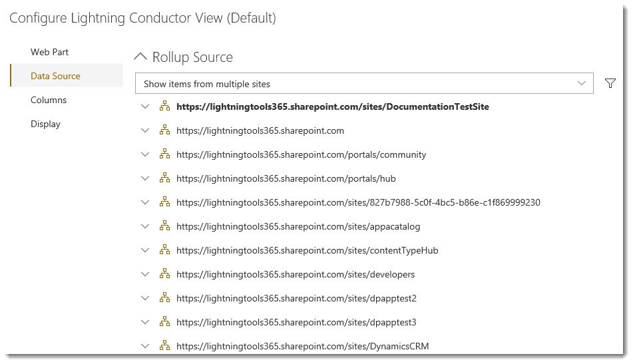
Task: Select the bold DocumentationTestSite URL
Action: (x=333, y=106)
